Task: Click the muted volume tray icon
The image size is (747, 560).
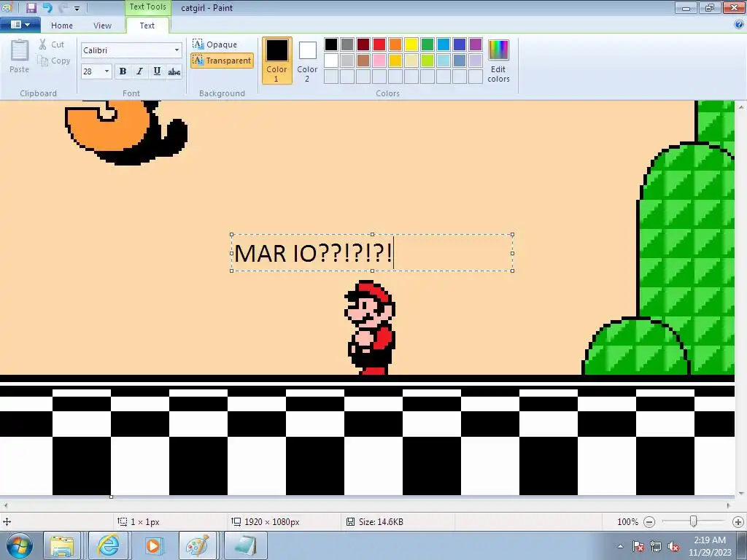Action: pyautogui.click(x=673, y=546)
